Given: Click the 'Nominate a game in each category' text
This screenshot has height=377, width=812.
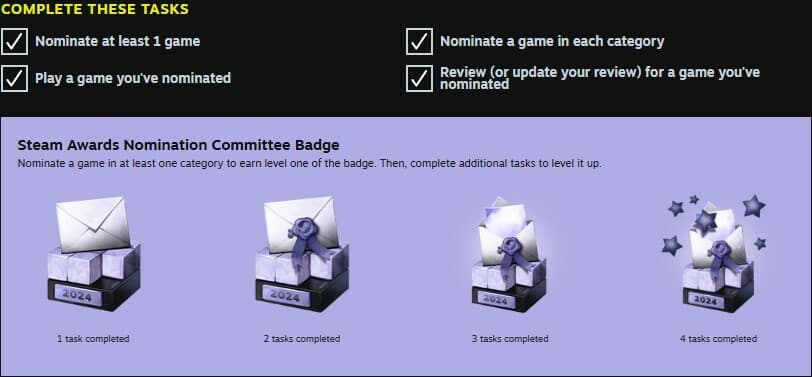Looking at the screenshot, I should (x=552, y=41).
